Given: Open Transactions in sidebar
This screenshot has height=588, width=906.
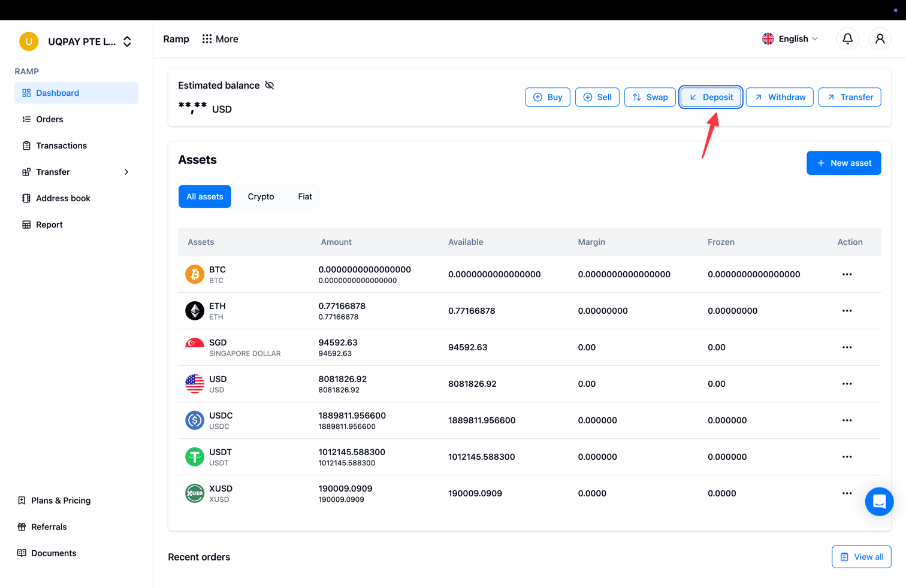Looking at the screenshot, I should tap(76, 146).
